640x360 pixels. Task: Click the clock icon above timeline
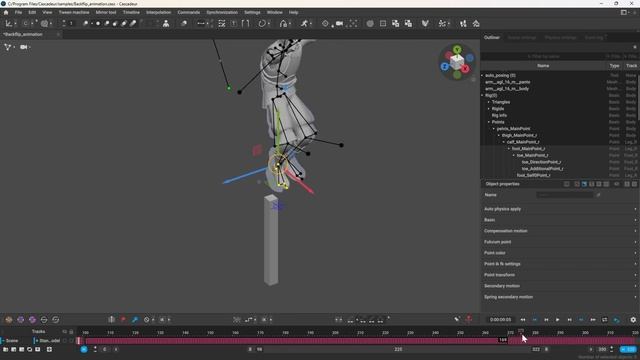pyautogui.click(x=147, y=320)
